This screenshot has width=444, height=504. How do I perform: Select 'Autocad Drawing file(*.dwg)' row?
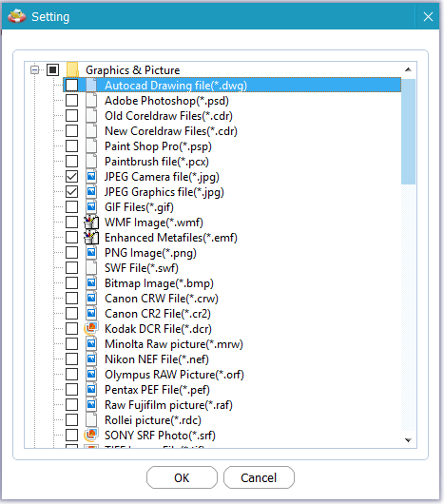(x=232, y=86)
